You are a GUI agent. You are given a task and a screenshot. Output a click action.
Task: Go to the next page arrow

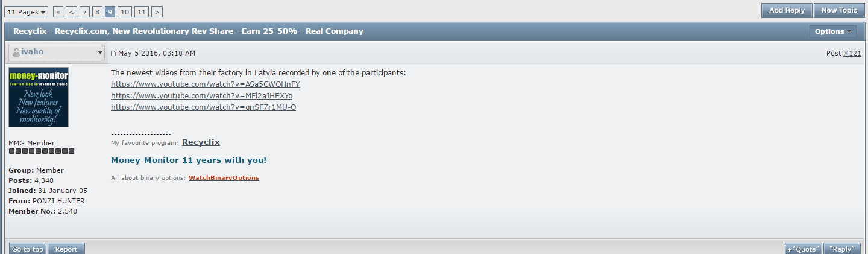(x=157, y=11)
